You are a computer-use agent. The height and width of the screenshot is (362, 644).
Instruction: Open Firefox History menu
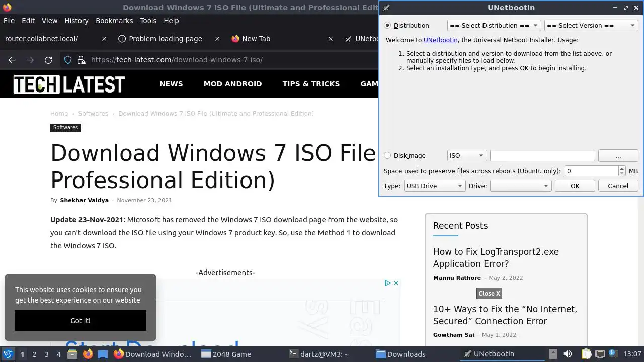(76, 21)
